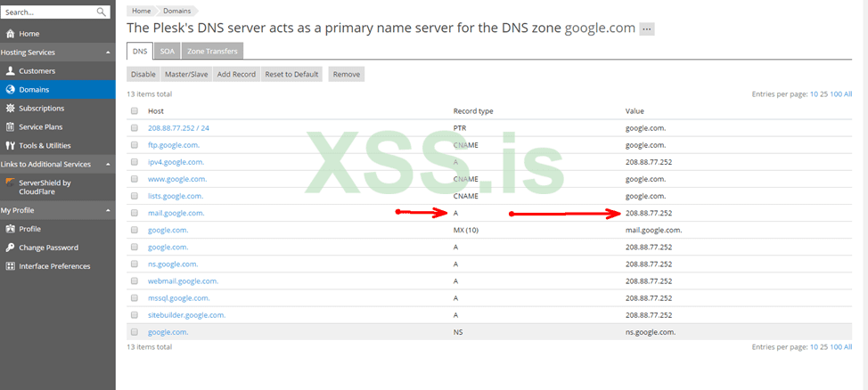Open Interface Preferences in sidebar
The height and width of the screenshot is (390, 868).
click(54, 266)
